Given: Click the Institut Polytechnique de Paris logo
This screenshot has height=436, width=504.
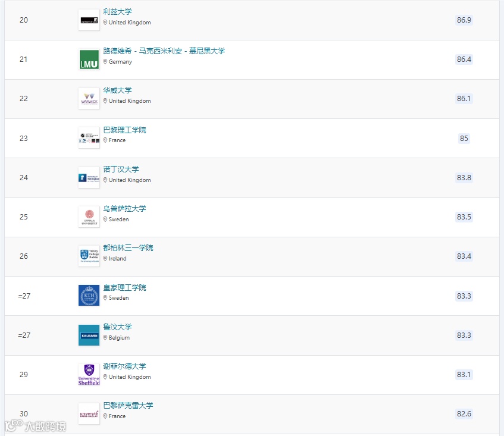Looking at the screenshot, I should [x=89, y=138].
